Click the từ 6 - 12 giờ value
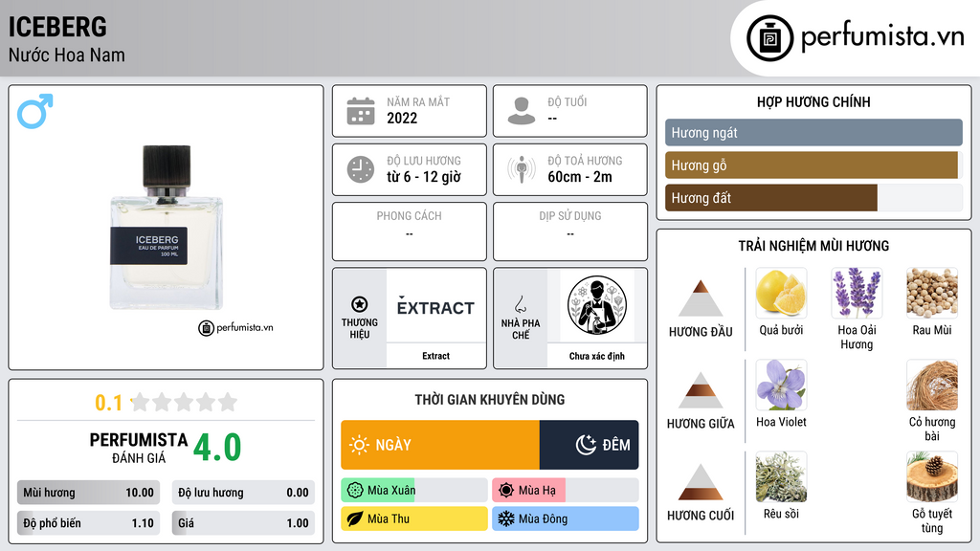Screen dimensions: 980x551 [424, 177]
